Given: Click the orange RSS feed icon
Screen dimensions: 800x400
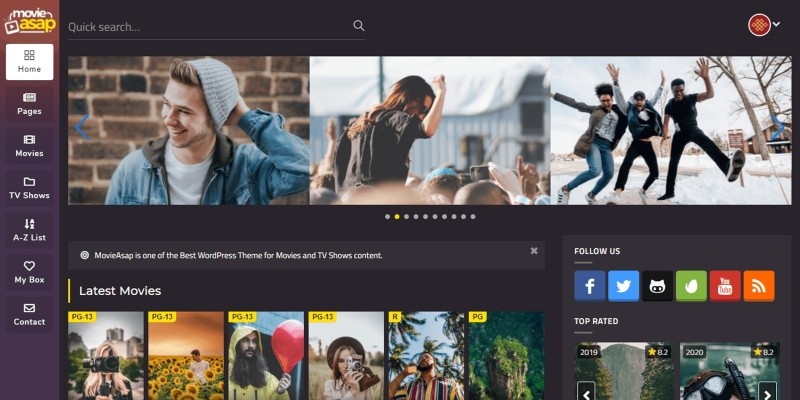Looking at the screenshot, I should (759, 286).
